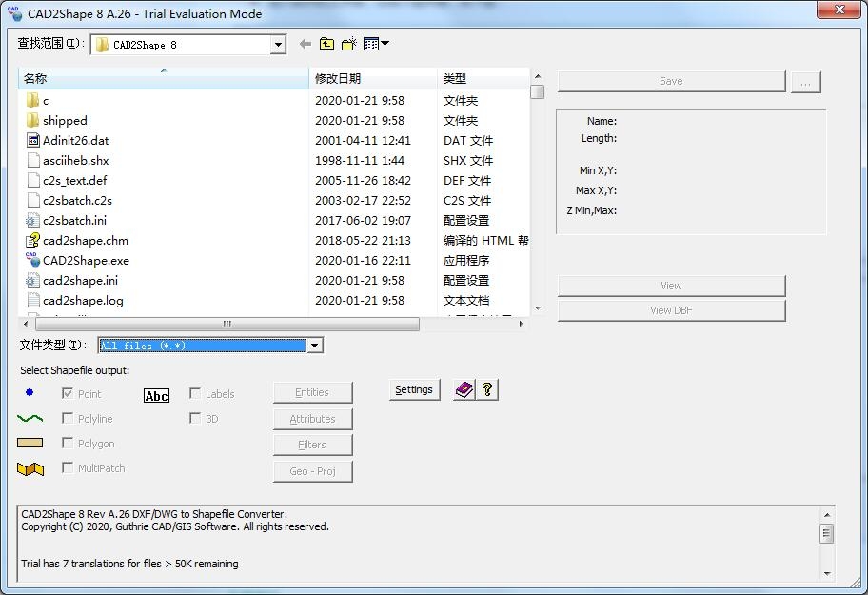Screen dimensions: 868x595
Task: Click the question mark help icon
Action: (x=487, y=389)
